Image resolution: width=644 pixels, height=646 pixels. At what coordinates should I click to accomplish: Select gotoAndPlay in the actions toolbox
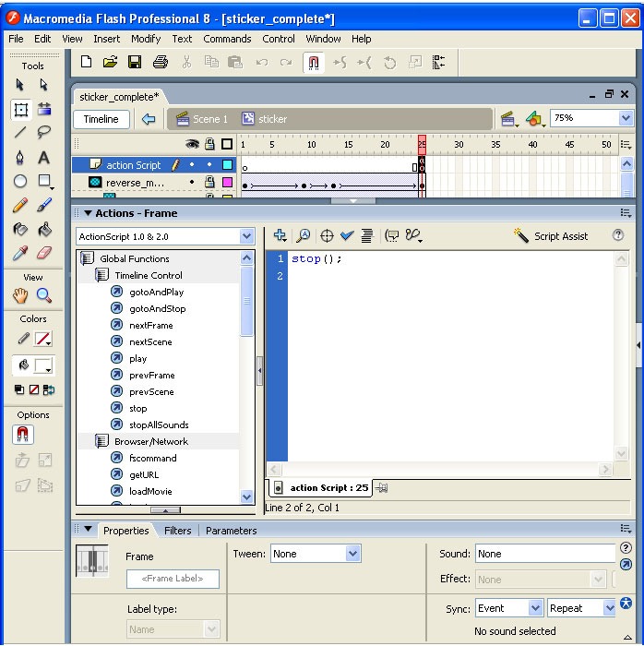[x=156, y=293]
